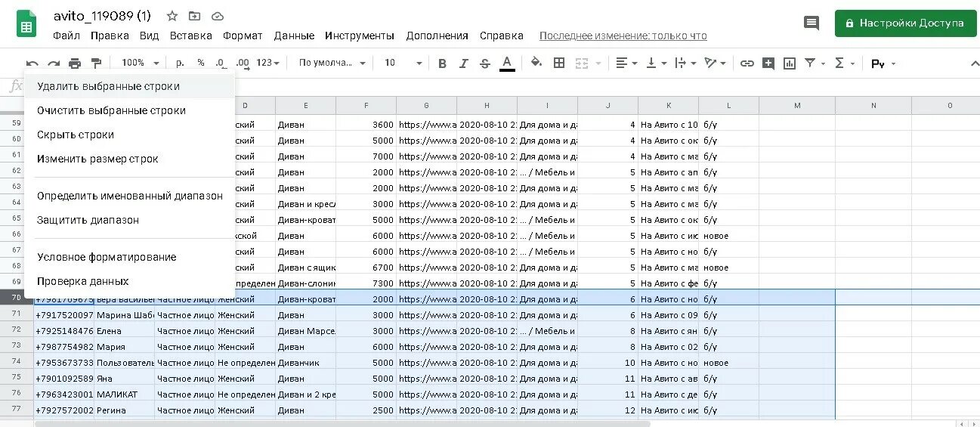
Task: Open text color picker
Action: [507, 63]
